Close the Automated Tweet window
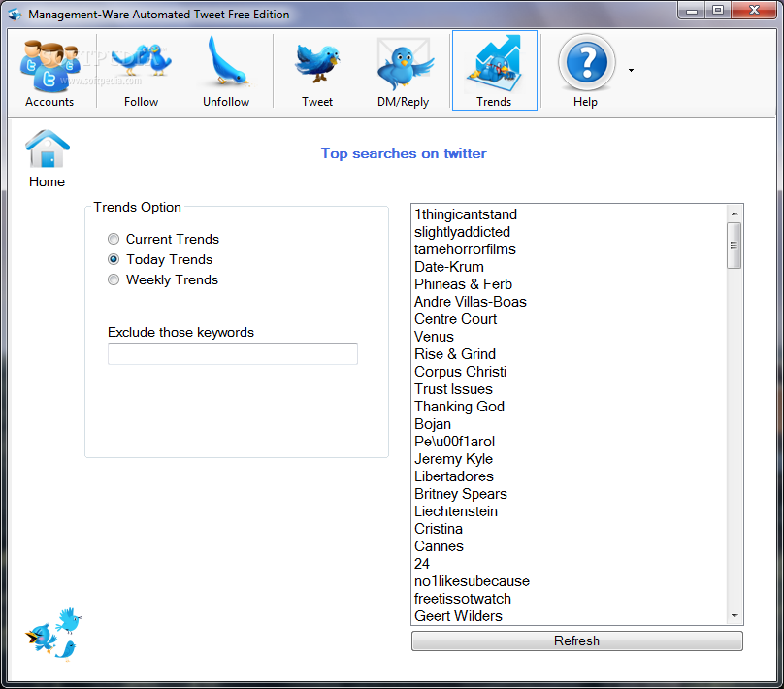The width and height of the screenshot is (784, 689). tap(755, 10)
